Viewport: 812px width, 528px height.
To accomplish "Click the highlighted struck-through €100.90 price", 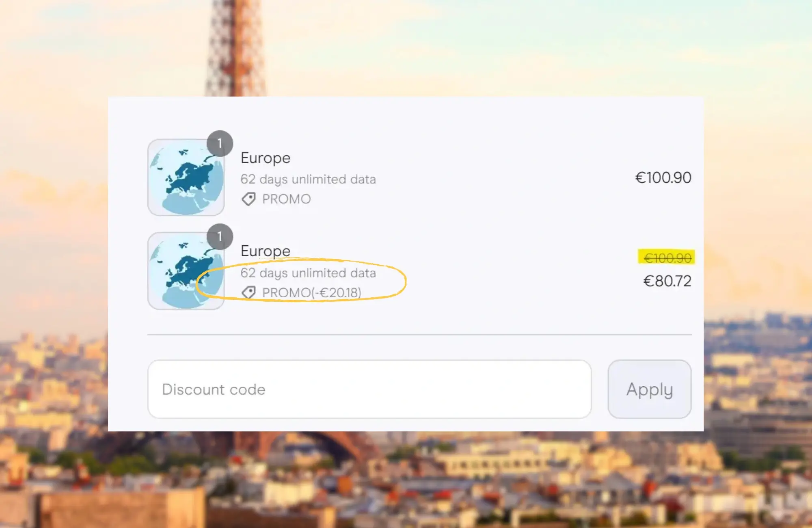I will pos(667,258).
